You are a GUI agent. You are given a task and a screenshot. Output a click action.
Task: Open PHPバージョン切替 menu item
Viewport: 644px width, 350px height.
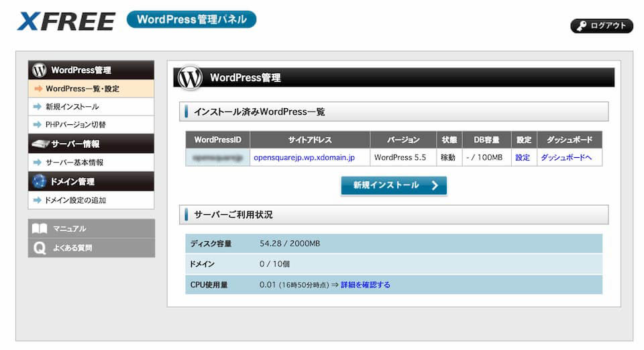(75, 125)
